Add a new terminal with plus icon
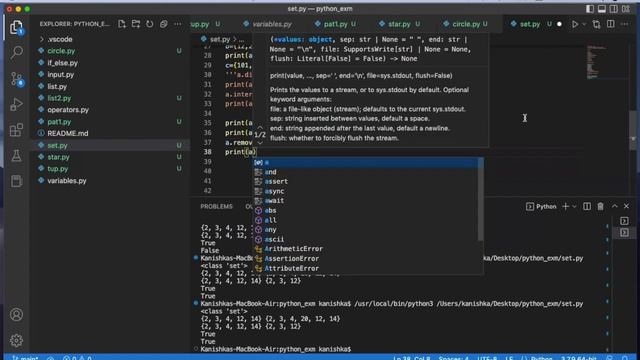Image resolution: width=640 pixels, height=360 pixels. click(565, 207)
